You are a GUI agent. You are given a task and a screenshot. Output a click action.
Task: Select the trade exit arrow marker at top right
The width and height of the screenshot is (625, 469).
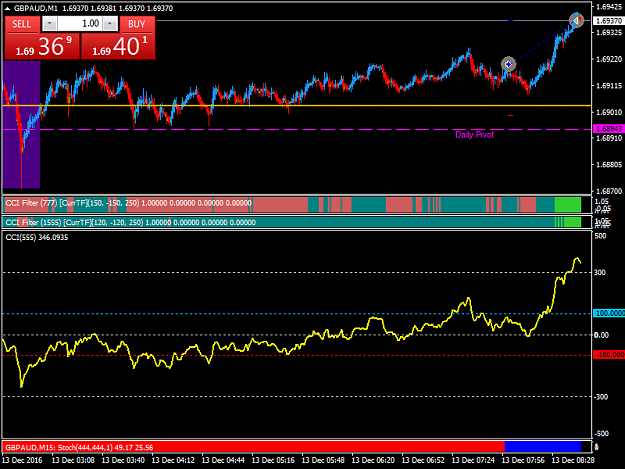tap(576, 20)
